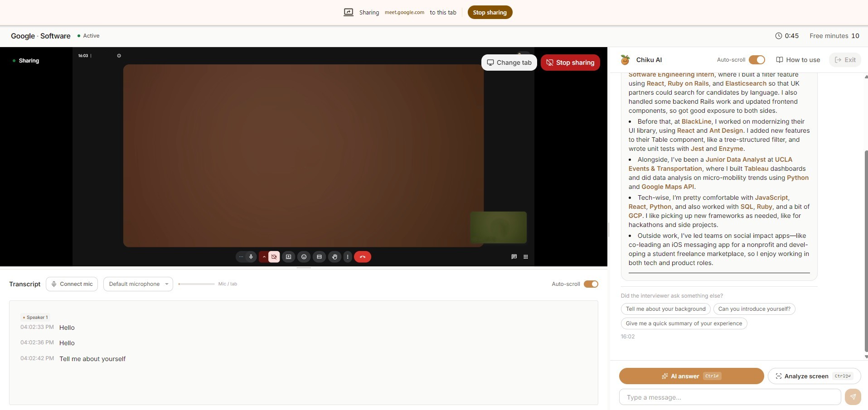This screenshot has height=410, width=868.
Task: Open more options in Meet controls
Action: pyautogui.click(x=348, y=257)
